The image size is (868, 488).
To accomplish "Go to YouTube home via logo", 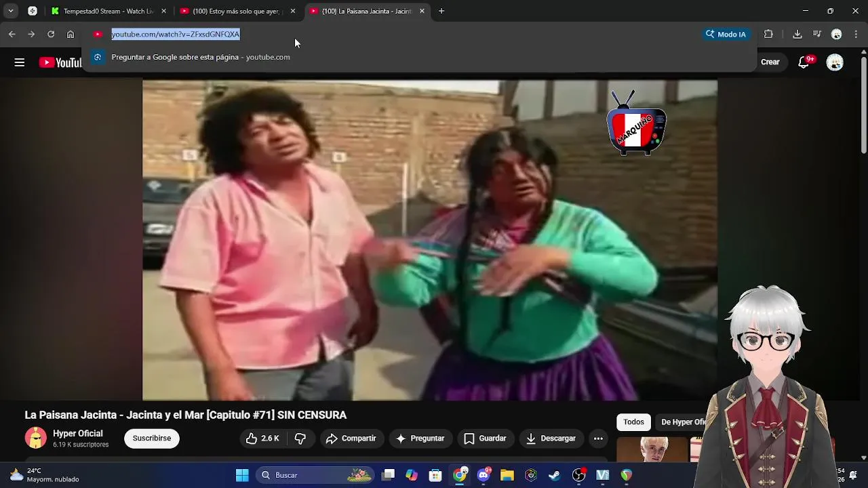I will [60, 62].
